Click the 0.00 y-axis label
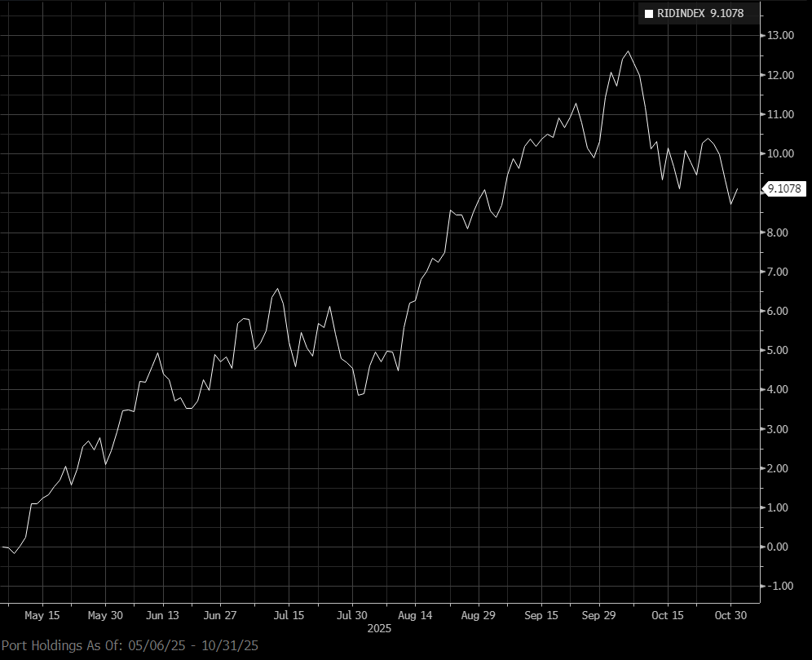 point(777,547)
